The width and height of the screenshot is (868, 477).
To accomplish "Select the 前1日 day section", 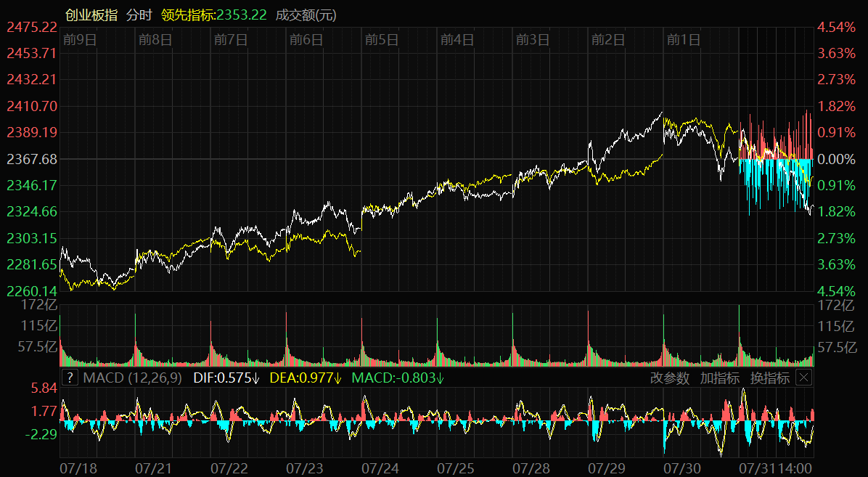I will 684,40.
